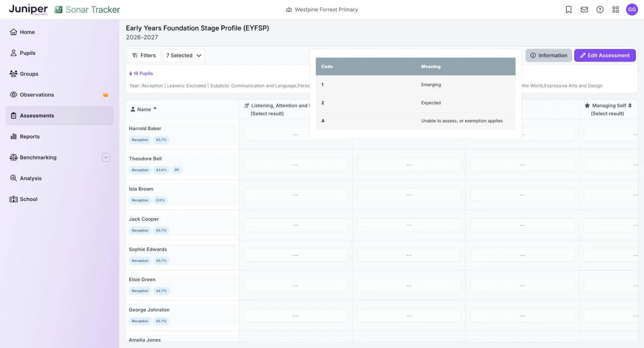Click the Listening, Attention column ear icon
This screenshot has width=644, height=348.
(x=247, y=105)
